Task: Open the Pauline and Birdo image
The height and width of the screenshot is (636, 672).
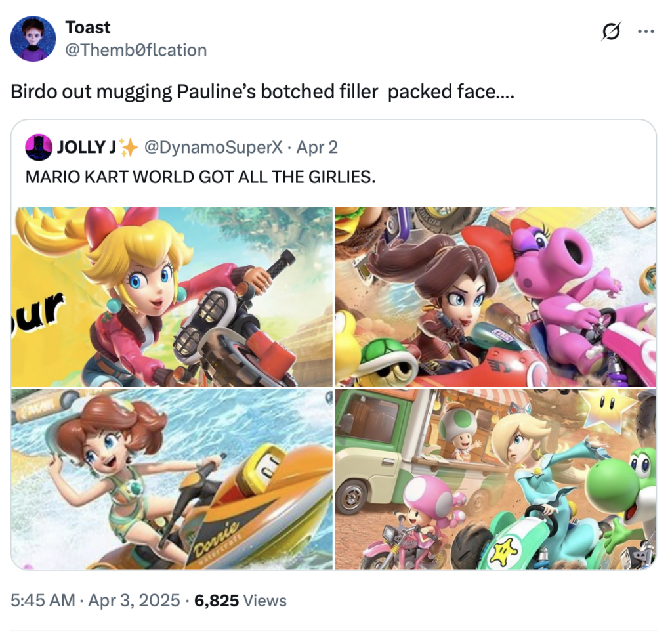Action: tap(495, 295)
